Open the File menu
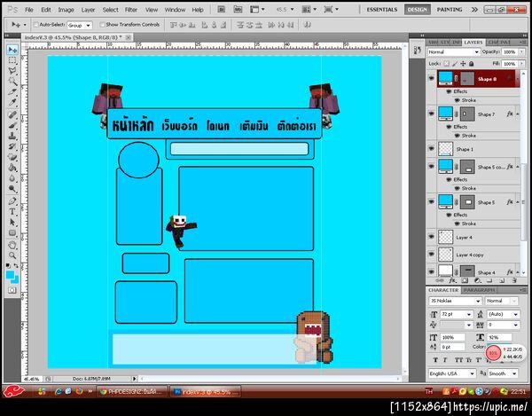The height and width of the screenshot is (416, 532). [29, 10]
